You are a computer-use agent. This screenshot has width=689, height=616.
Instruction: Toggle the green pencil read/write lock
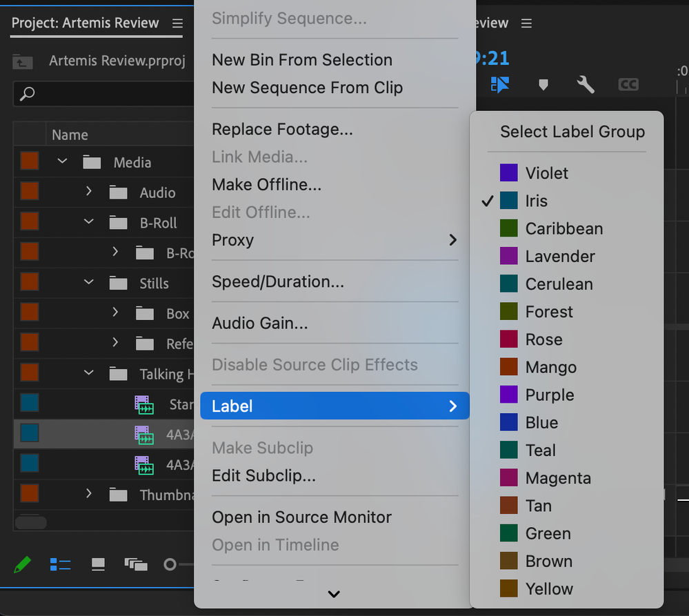point(23,565)
